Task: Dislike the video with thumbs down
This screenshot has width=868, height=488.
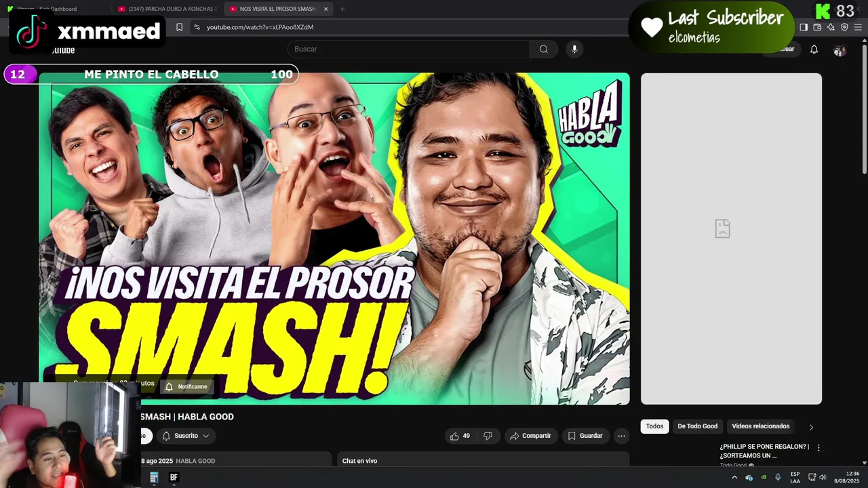Action: click(x=488, y=436)
